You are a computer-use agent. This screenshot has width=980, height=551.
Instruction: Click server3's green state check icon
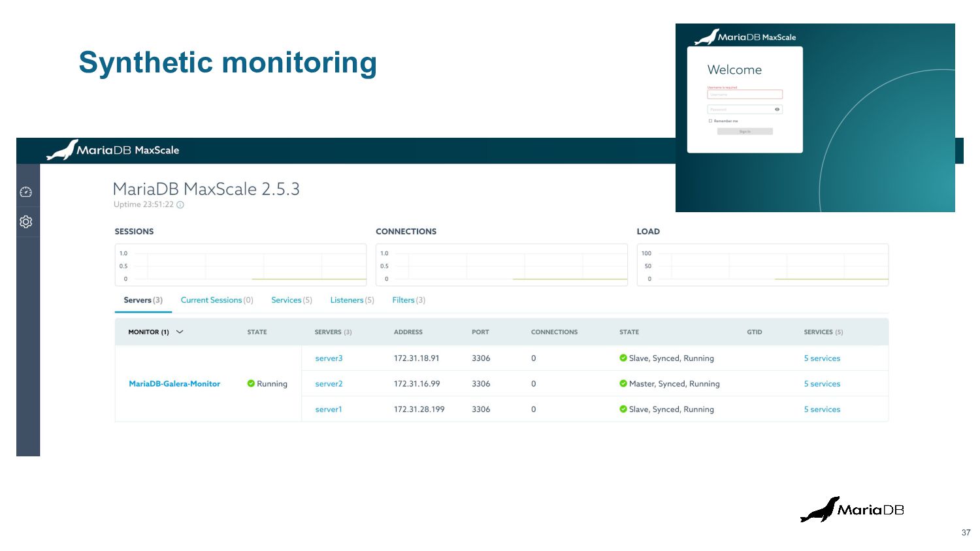pos(623,358)
